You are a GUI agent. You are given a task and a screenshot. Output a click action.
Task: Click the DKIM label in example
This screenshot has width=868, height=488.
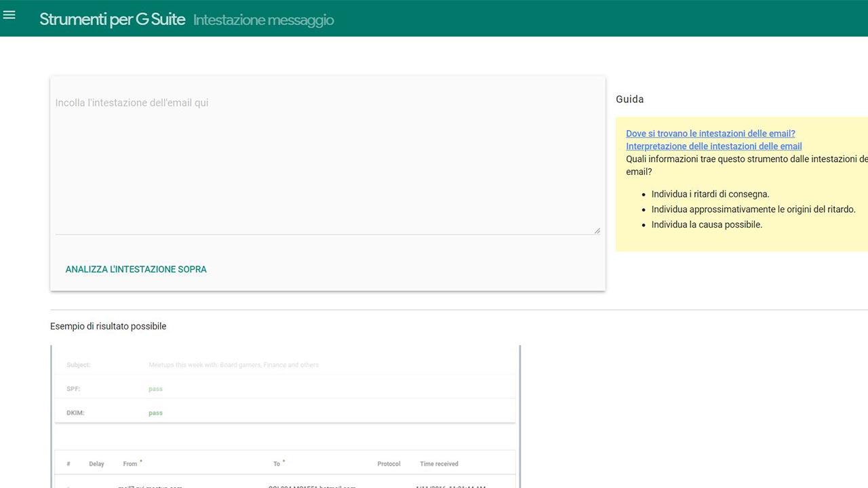[x=75, y=413]
